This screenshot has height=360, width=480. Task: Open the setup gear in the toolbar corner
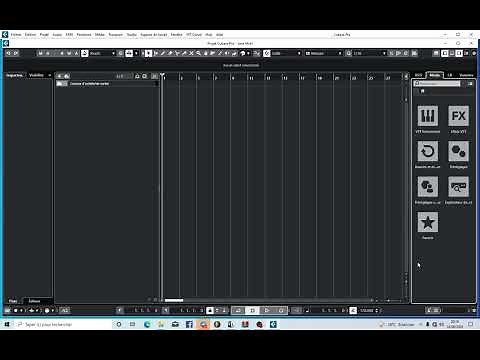pos(474,53)
